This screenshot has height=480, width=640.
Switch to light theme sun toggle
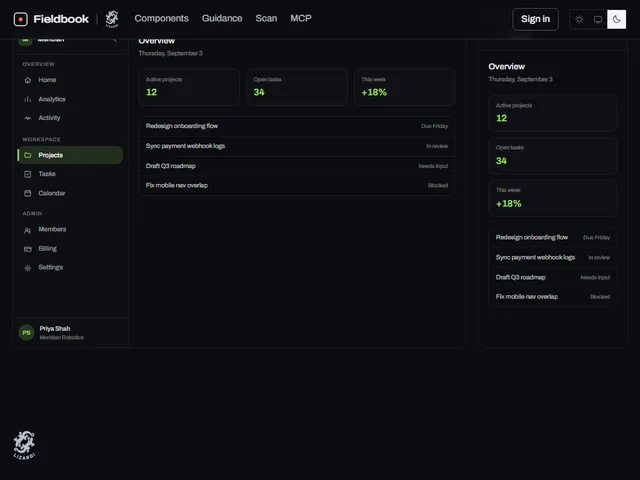(x=579, y=19)
